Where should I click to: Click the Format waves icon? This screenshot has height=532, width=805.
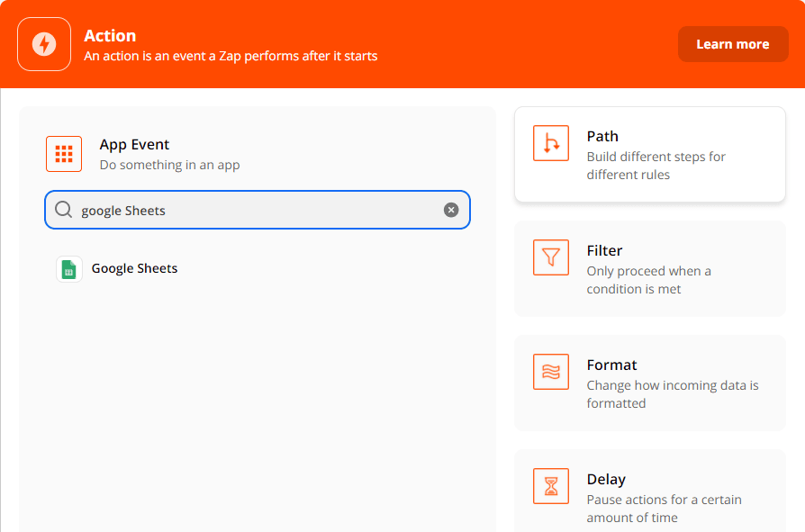coord(551,372)
